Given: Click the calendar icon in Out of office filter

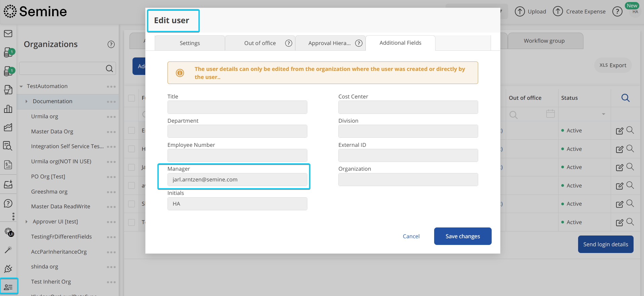Looking at the screenshot, I should (550, 114).
